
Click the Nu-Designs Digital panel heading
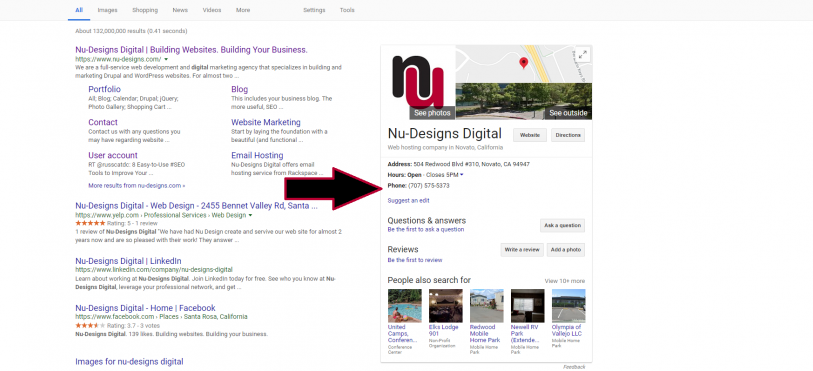pos(444,134)
